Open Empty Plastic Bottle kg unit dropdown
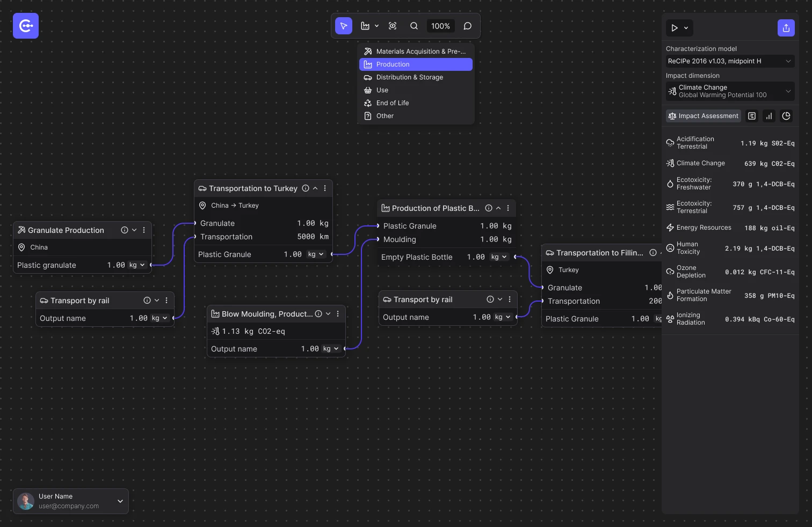 [499, 257]
